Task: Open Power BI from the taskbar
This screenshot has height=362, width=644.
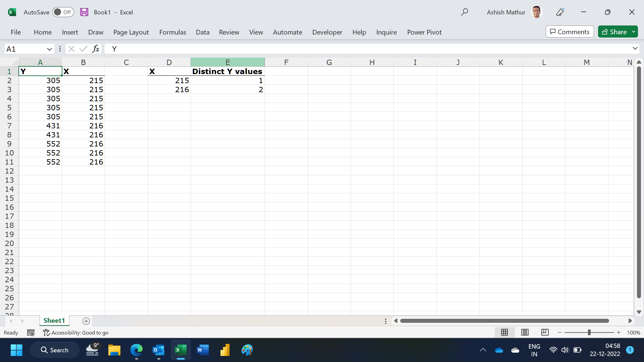Action: point(225,350)
